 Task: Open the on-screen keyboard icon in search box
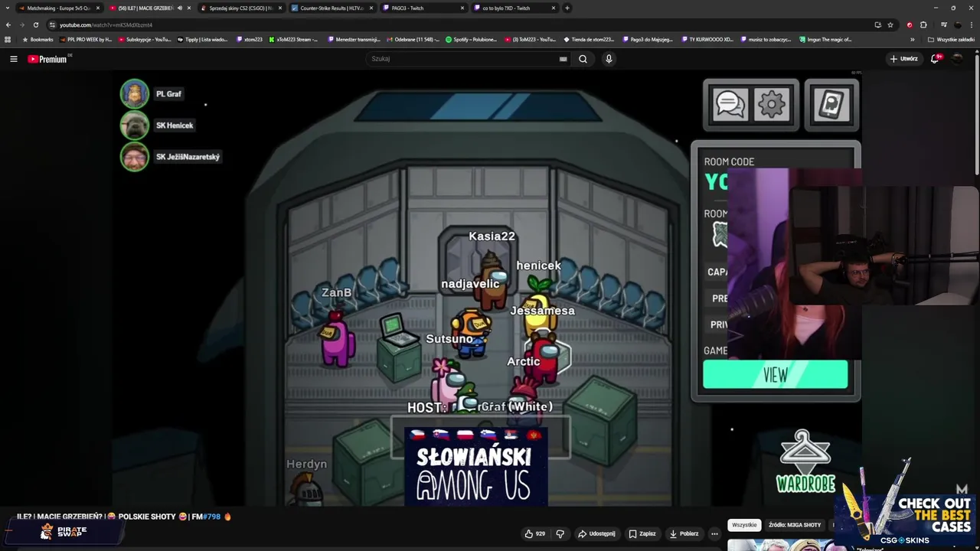click(563, 59)
